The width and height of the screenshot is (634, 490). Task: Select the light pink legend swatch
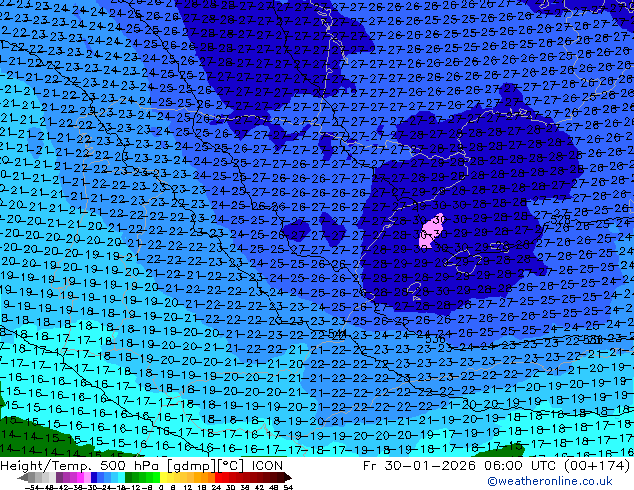(87, 477)
